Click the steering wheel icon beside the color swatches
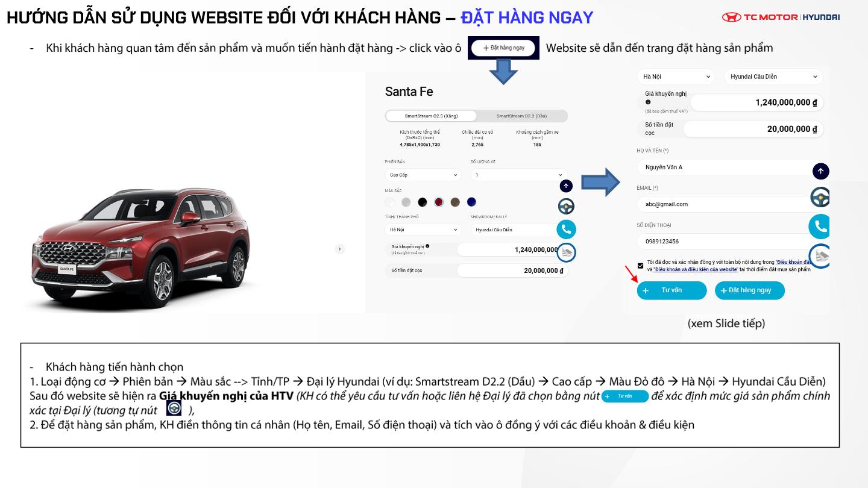868x488 pixels. [x=566, y=207]
